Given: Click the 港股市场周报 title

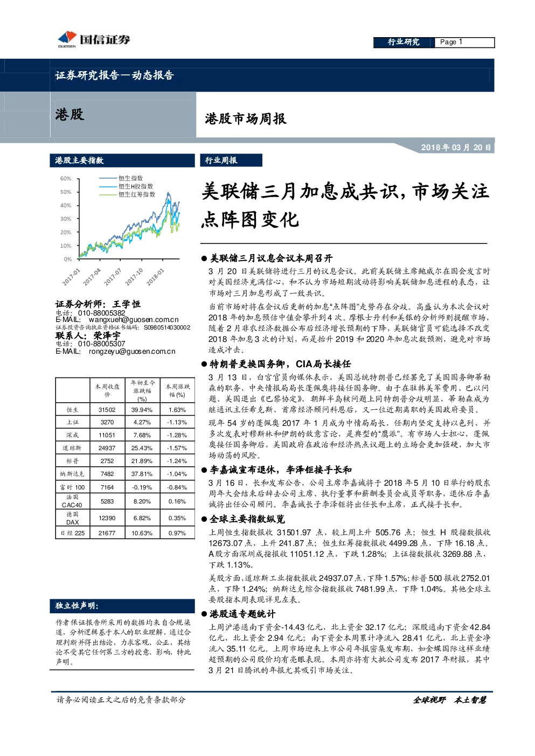Looking at the screenshot, I should tap(245, 118).
